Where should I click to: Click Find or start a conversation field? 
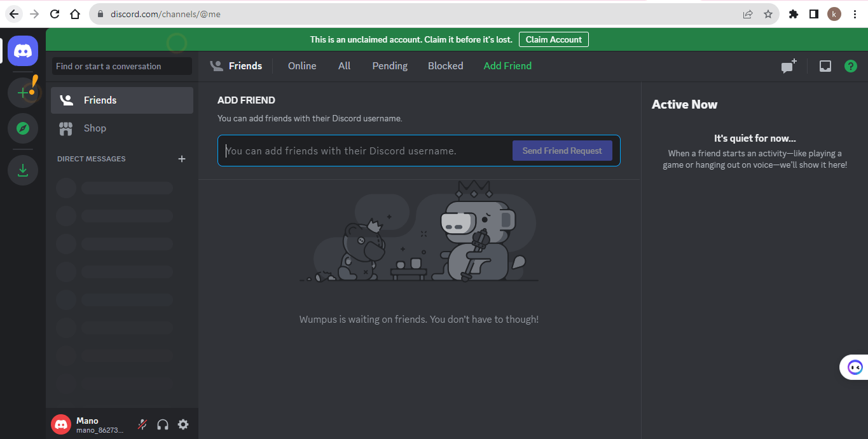coord(121,66)
